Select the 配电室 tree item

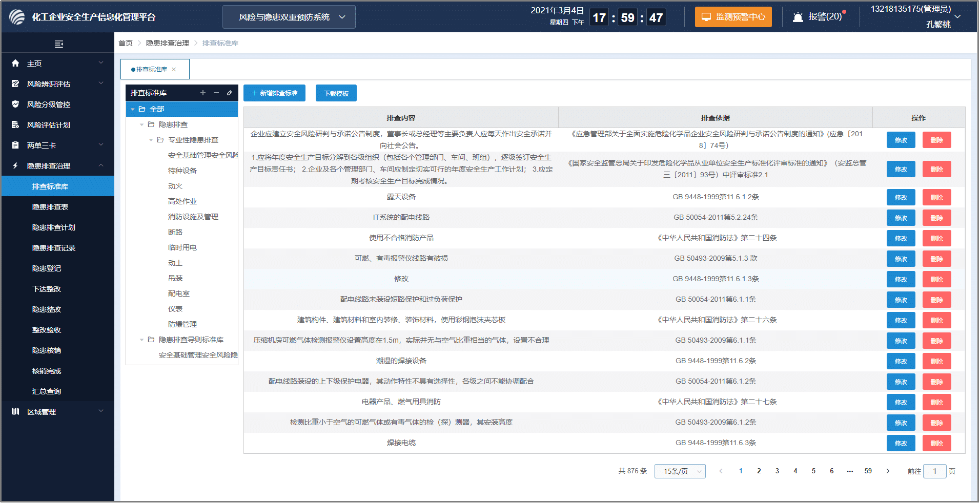pyautogui.click(x=179, y=294)
